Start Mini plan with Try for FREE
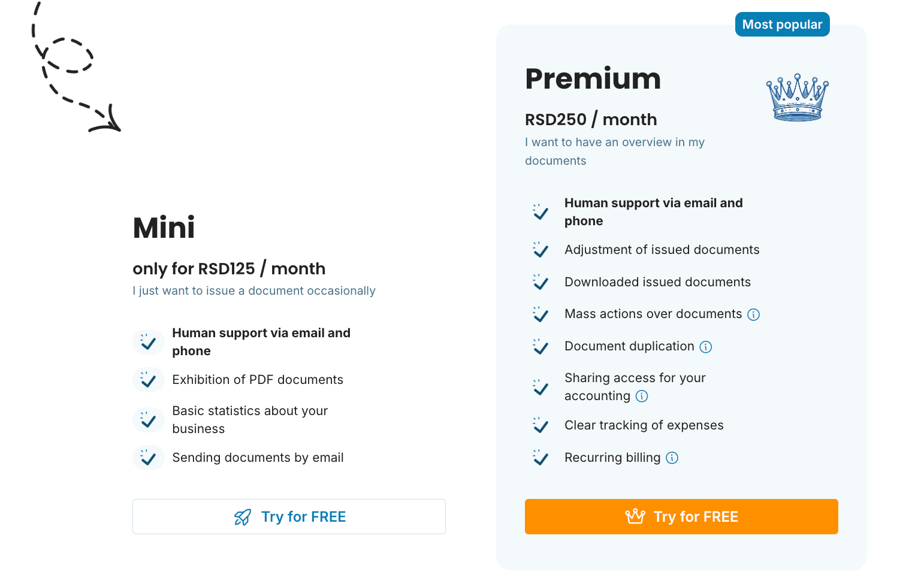The height and width of the screenshot is (587, 924). [289, 516]
